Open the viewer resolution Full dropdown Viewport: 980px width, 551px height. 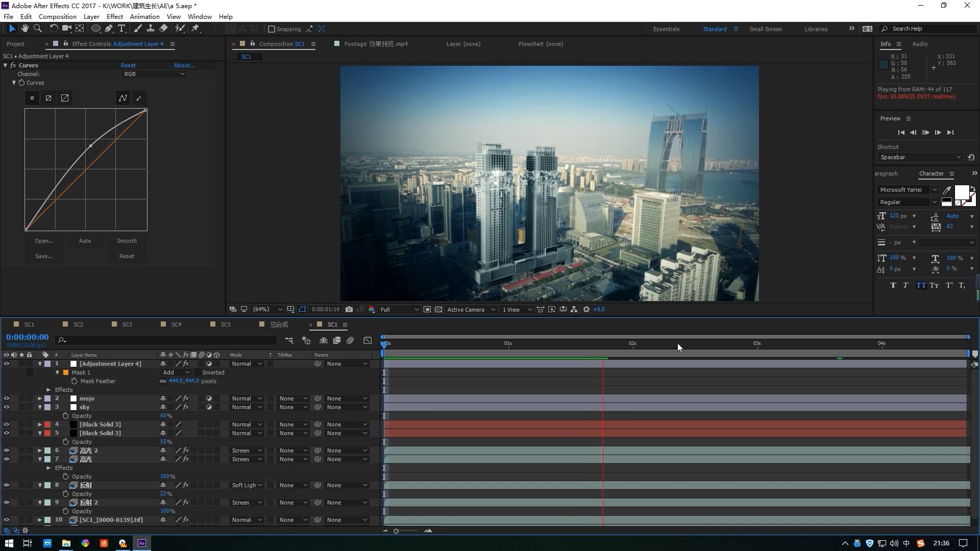click(x=399, y=309)
